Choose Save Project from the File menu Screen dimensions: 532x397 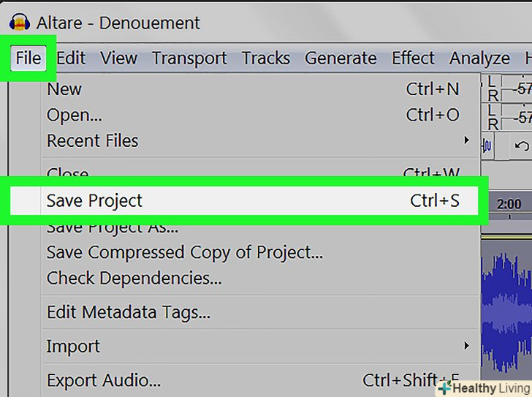click(95, 201)
